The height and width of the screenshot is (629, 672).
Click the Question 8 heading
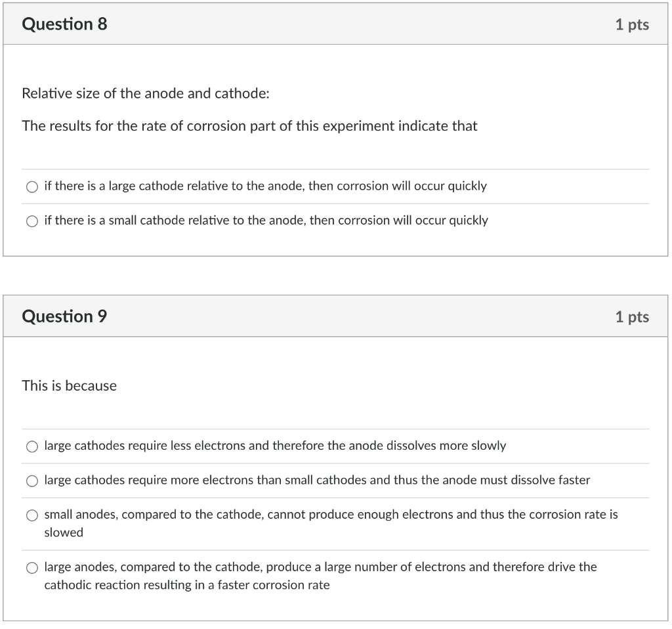pos(64,24)
